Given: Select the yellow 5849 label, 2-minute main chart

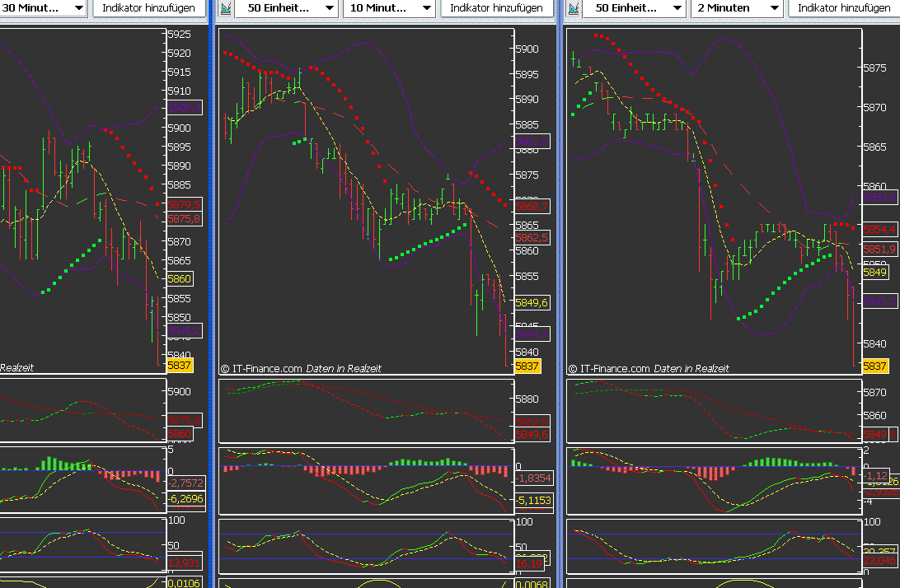Looking at the screenshot, I should [875, 272].
